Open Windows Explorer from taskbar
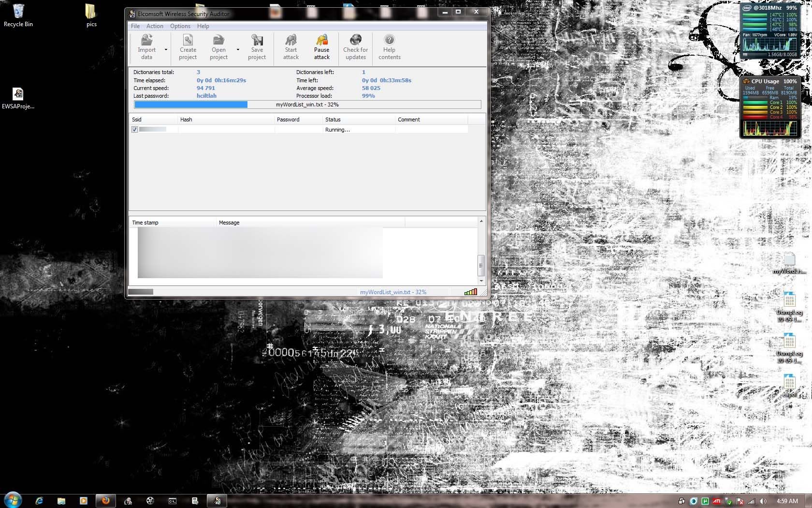 pyautogui.click(x=61, y=501)
